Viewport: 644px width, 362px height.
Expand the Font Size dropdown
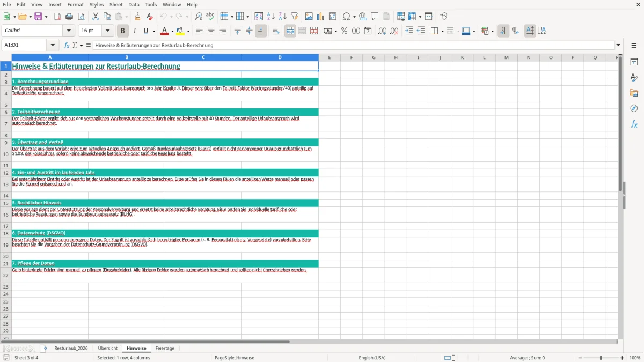point(108,31)
